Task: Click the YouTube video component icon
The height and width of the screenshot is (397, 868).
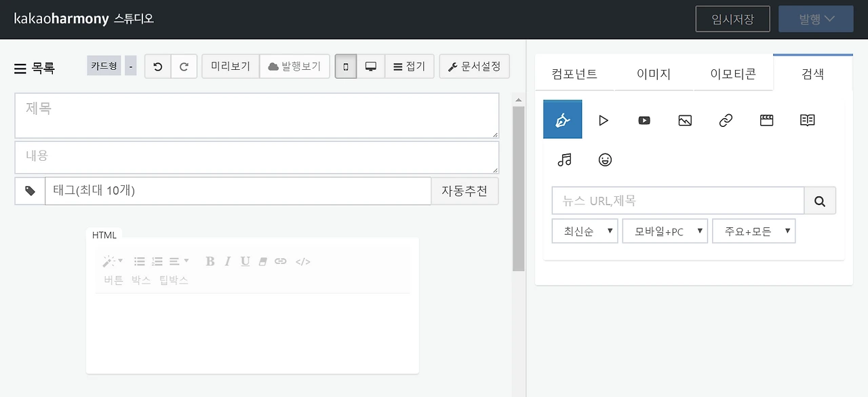Action: pos(644,120)
